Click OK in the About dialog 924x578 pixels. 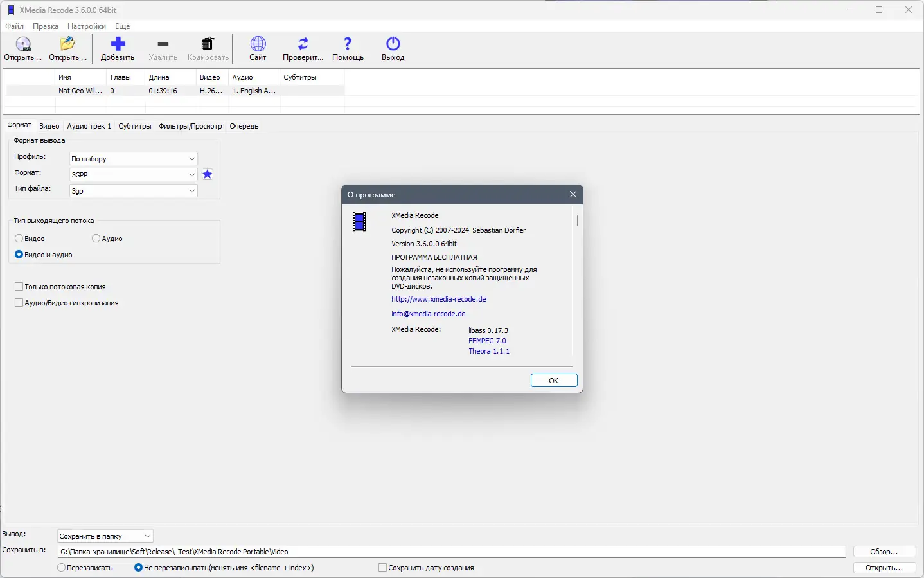[554, 381]
